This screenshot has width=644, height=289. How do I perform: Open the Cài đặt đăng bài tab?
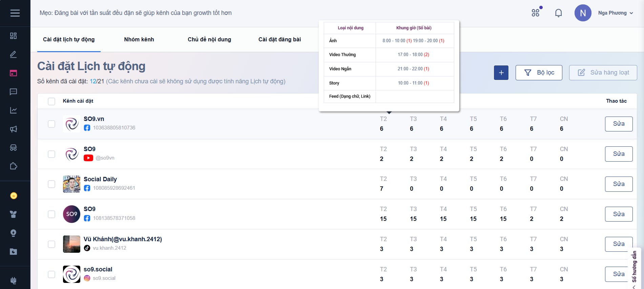tap(279, 39)
